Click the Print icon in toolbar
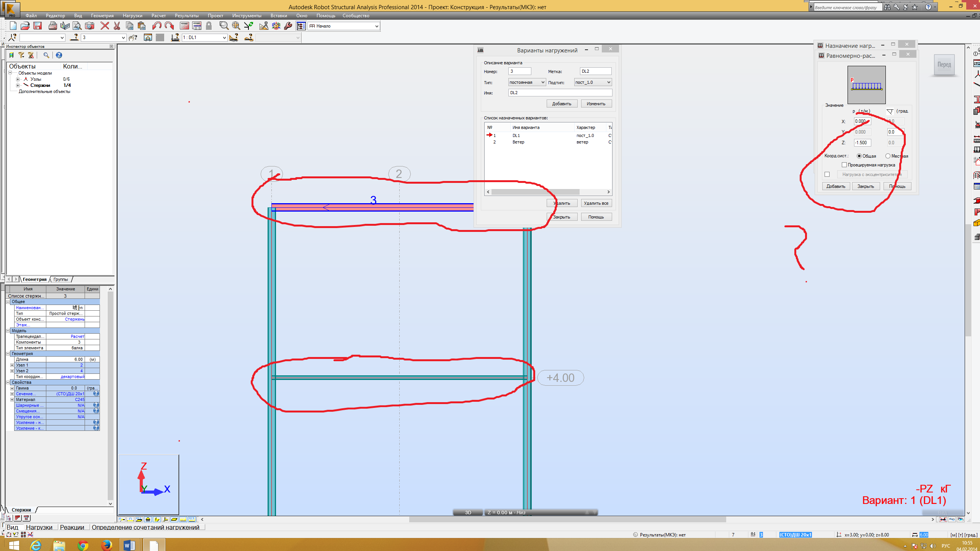This screenshot has width=980, height=551. [53, 26]
